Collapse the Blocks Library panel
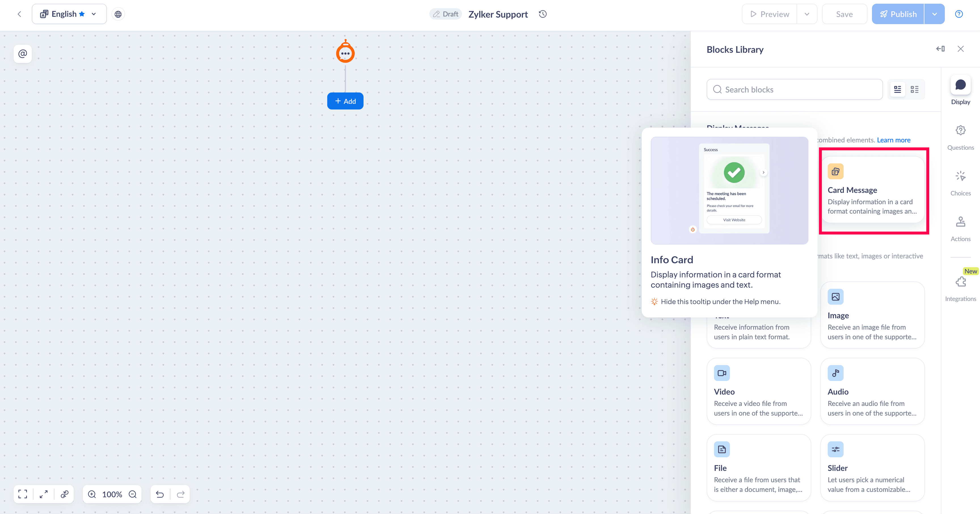Image resolution: width=980 pixels, height=514 pixels. pyautogui.click(x=940, y=49)
